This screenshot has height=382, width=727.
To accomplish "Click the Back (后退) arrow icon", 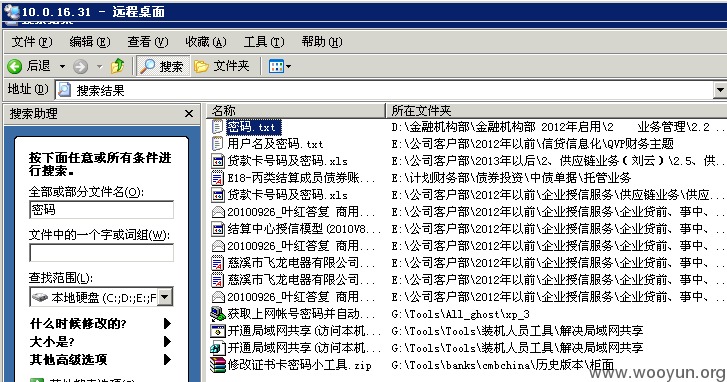I will (x=14, y=66).
